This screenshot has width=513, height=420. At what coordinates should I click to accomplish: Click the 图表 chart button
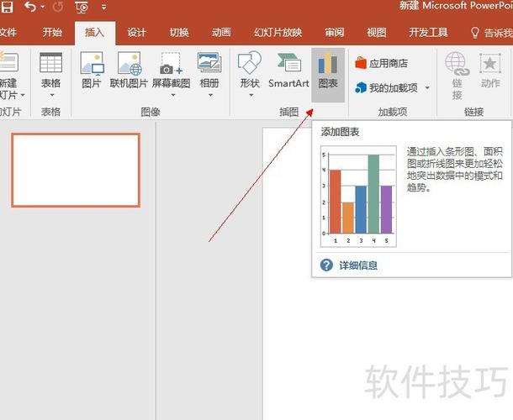[x=328, y=75]
